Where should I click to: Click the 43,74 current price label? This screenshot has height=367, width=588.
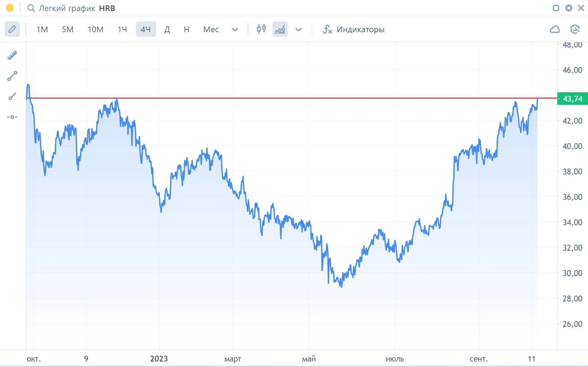pyautogui.click(x=573, y=99)
